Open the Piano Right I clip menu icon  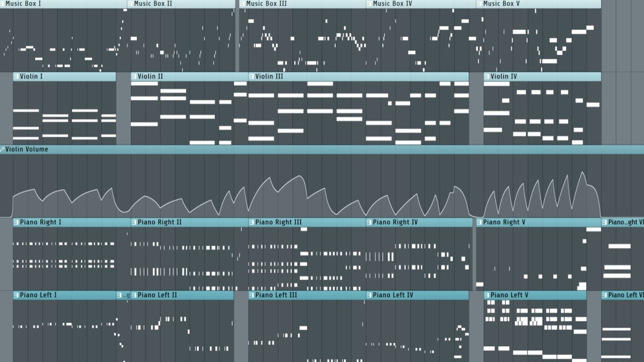16,222
